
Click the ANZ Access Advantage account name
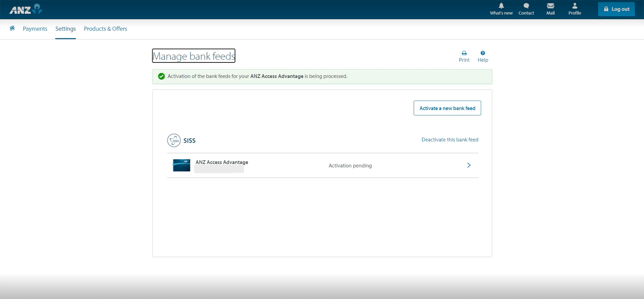(222, 162)
